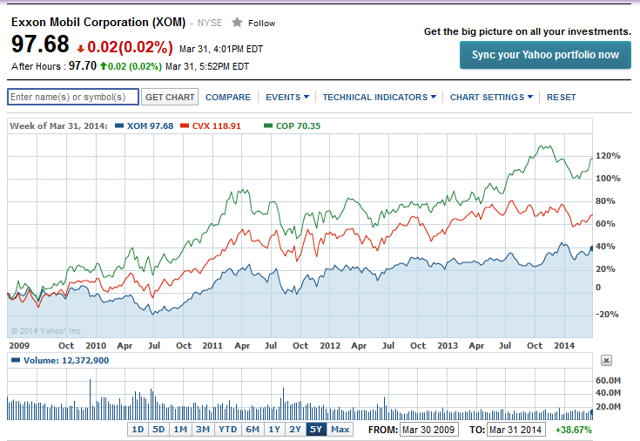Click the blue Volume legend marker
The width and height of the screenshot is (640, 441).
16,360
